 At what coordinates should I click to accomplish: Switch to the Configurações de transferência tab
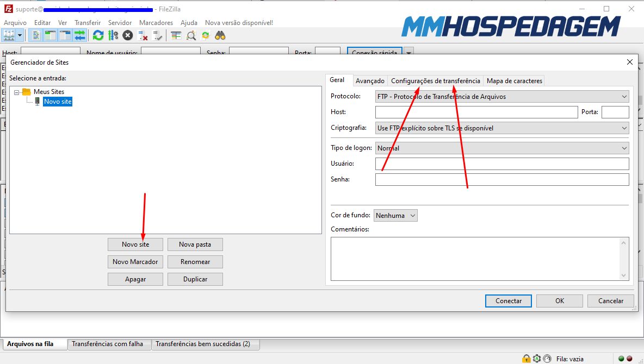(x=435, y=81)
